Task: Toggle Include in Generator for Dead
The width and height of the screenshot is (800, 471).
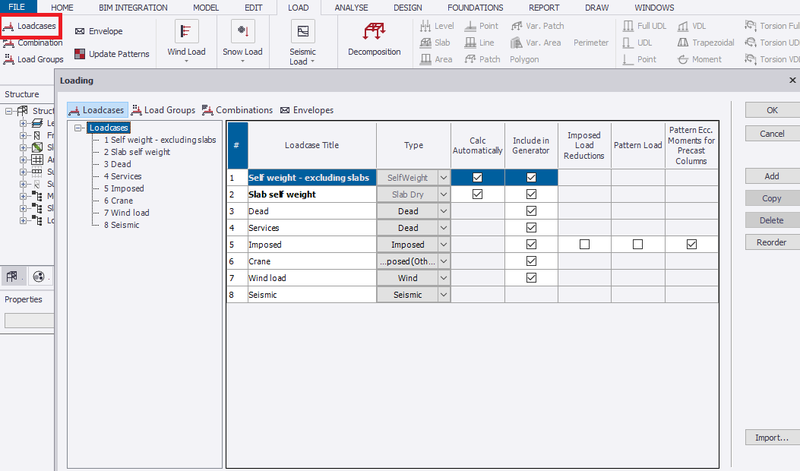Action: (x=531, y=211)
